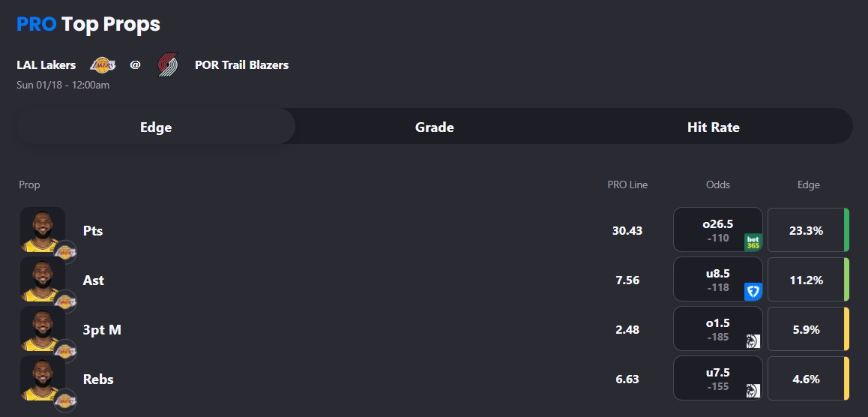The width and height of the screenshot is (868, 417).
Task: Select the Hit Rate tab
Action: tap(713, 127)
